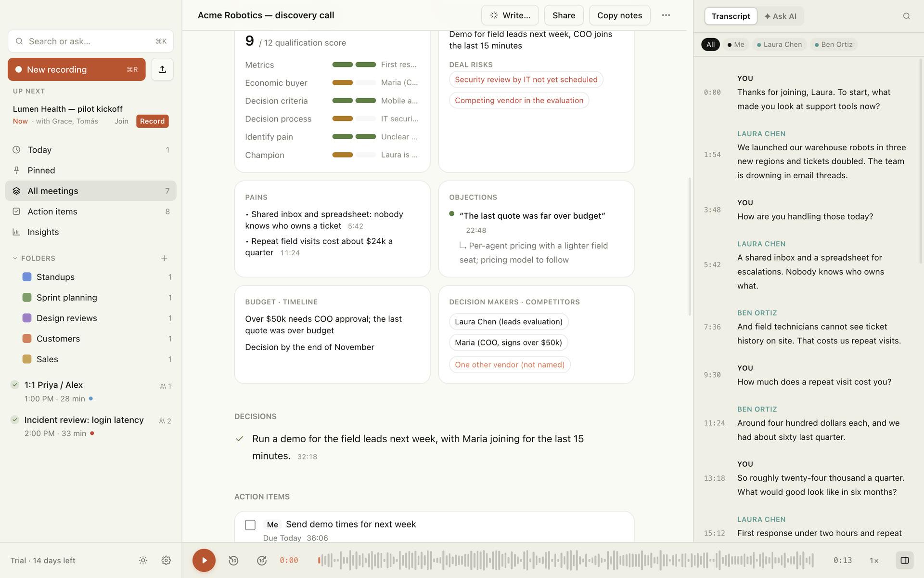Jump to 32:18 decision timestamp

point(307,457)
